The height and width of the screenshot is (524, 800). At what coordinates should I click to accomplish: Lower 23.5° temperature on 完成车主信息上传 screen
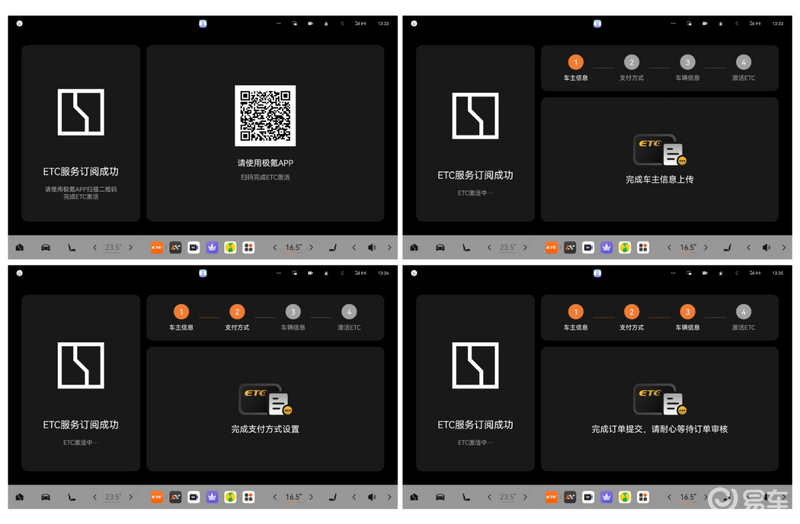coord(489,247)
